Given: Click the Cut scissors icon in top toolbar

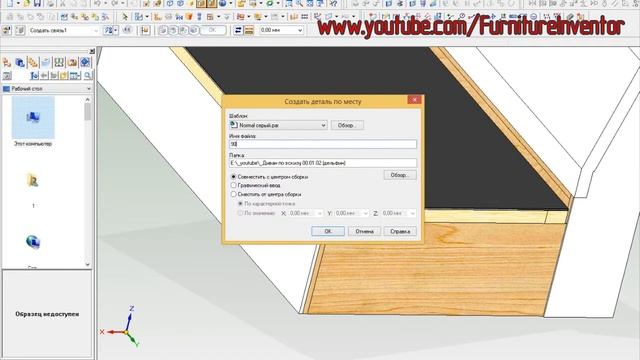Looking at the screenshot, I should coord(63,3).
